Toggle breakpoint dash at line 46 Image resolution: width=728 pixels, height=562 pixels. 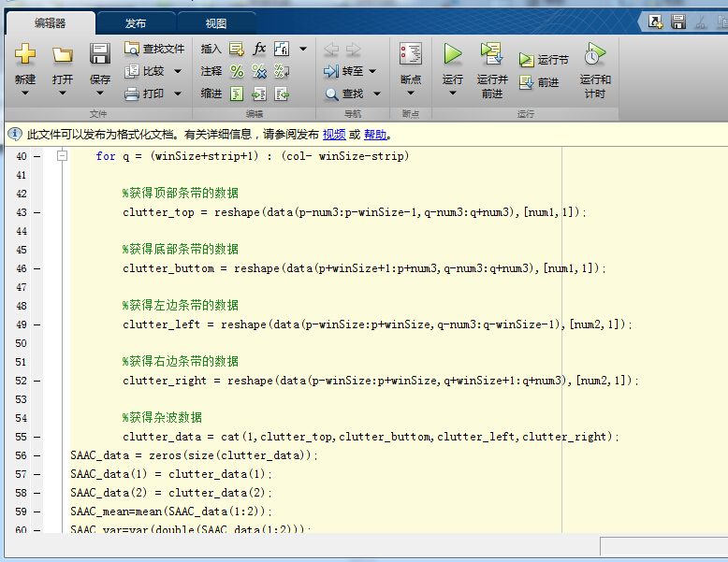click(37, 268)
